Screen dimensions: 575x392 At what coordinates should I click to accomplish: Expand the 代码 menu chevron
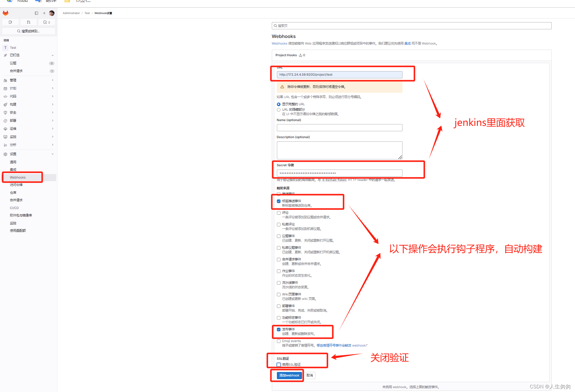pyautogui.click(x=53, y=96)
